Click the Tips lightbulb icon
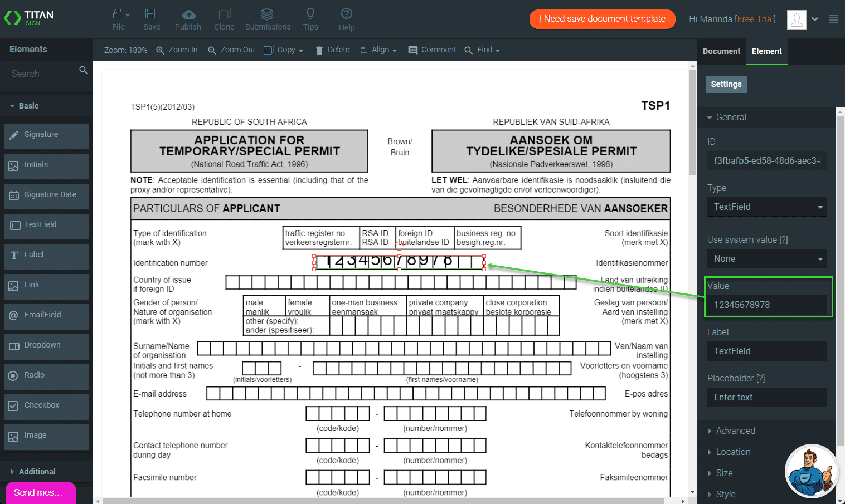 coord(310,14)
